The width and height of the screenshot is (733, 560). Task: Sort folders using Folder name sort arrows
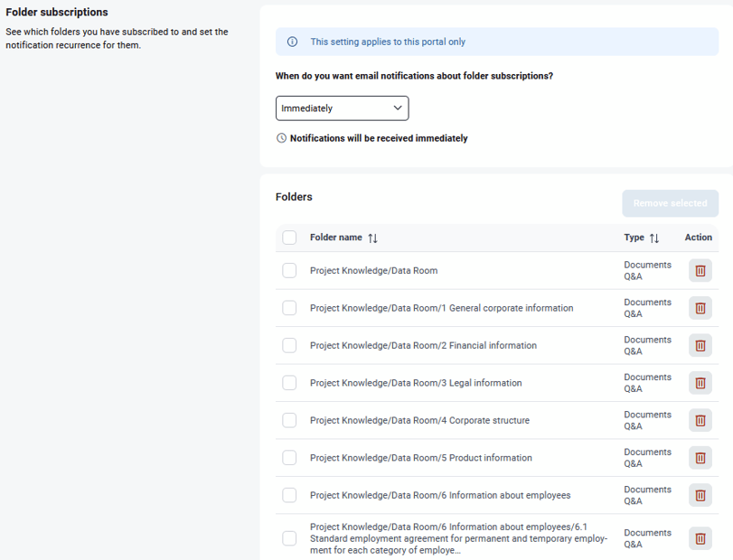point(372,238)
